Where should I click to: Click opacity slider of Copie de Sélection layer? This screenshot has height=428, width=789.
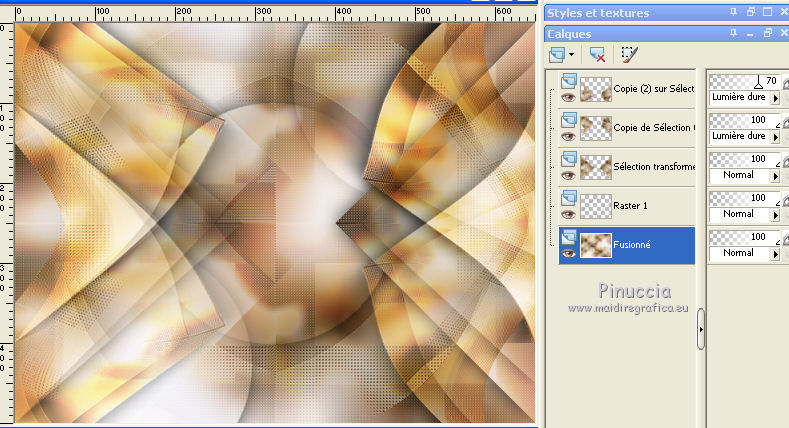(744, 120)
